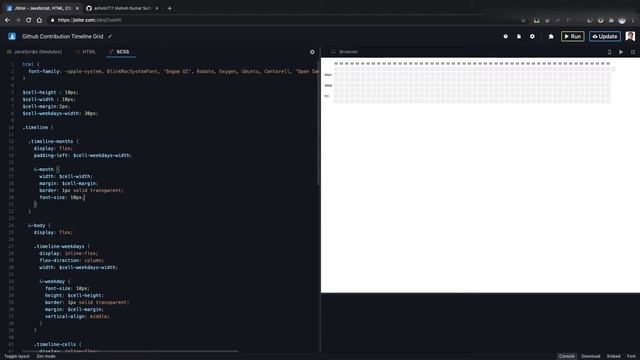Click the Fri weekday label in preview

click(x=327, y=96)
